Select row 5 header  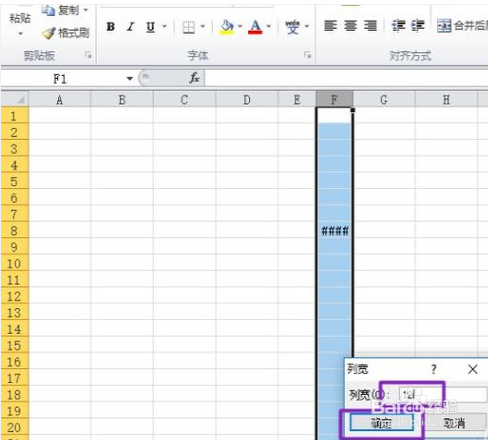(x=15, y=181)
